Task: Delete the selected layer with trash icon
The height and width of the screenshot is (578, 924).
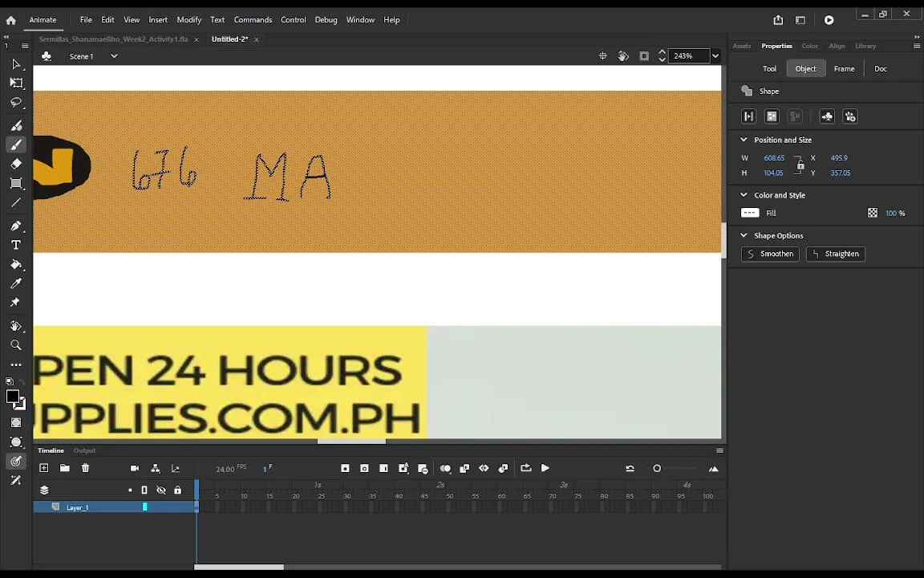Action: click(86, 468)
